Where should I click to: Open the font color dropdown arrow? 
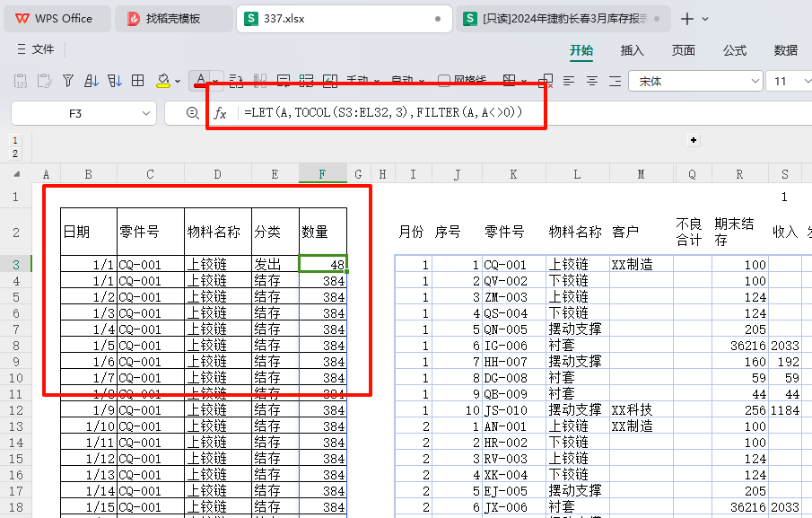point(215,82)
